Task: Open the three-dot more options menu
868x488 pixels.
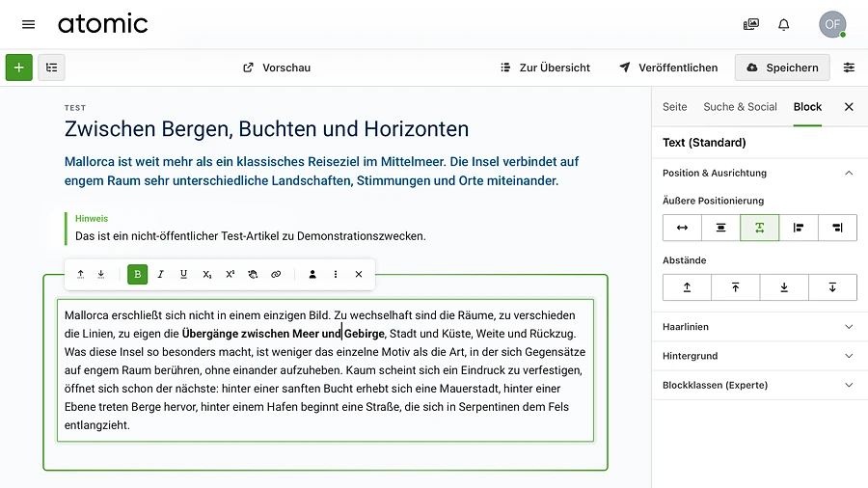Action: (x=336, y=275)
